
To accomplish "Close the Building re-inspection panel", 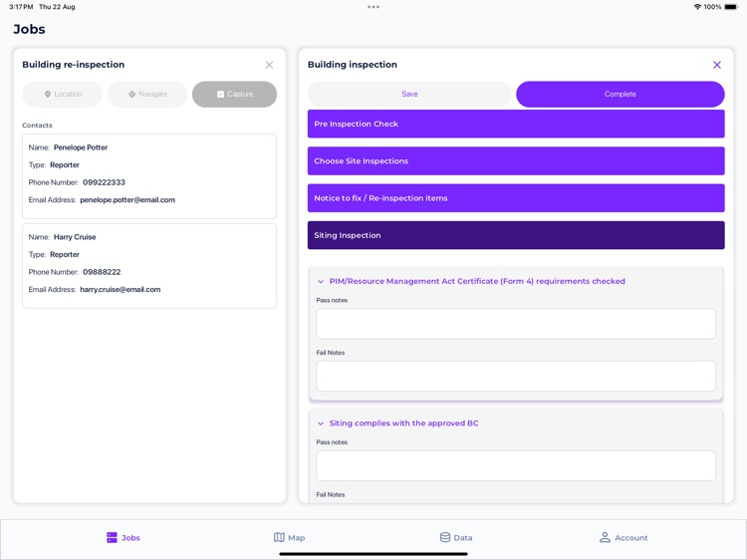I will [x=269, y=65].
